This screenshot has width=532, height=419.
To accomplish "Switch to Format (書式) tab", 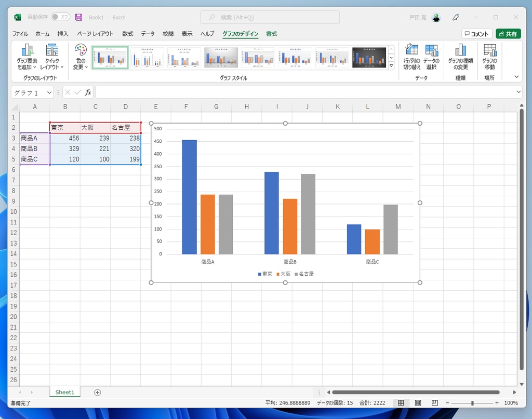I will coord(271,34).
